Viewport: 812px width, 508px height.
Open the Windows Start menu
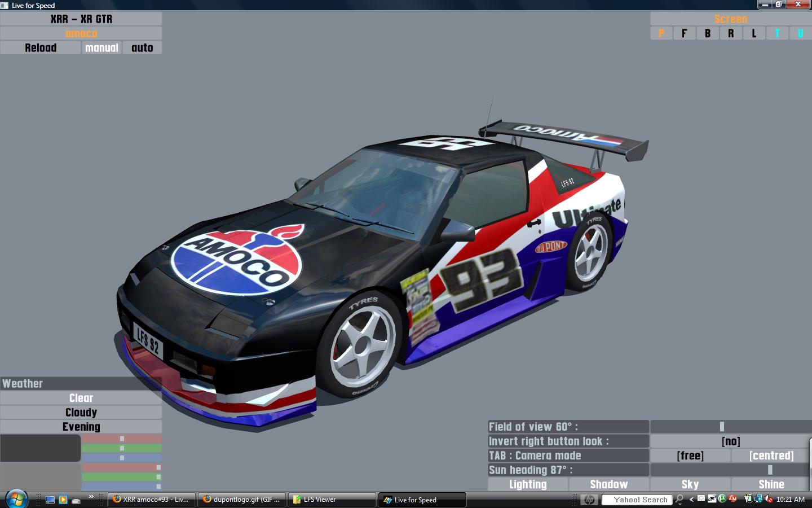[16, 500]
